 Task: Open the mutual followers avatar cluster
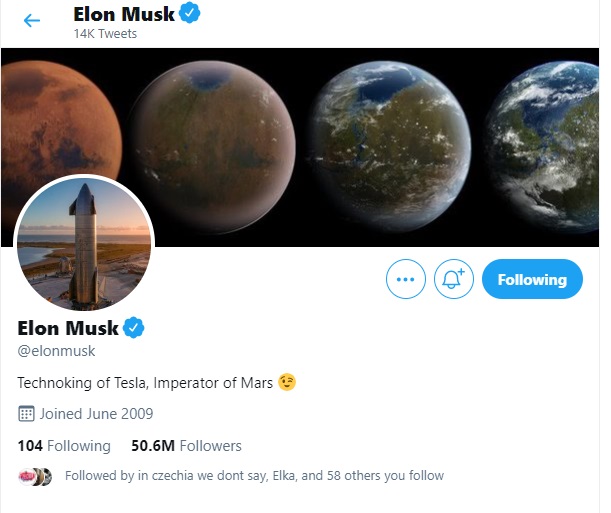coord(35,476)
